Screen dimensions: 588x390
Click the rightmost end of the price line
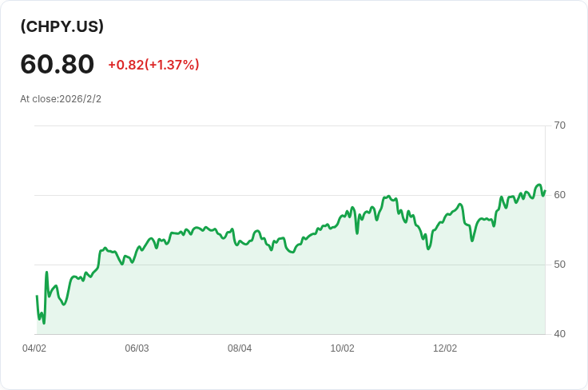point(544,190)
